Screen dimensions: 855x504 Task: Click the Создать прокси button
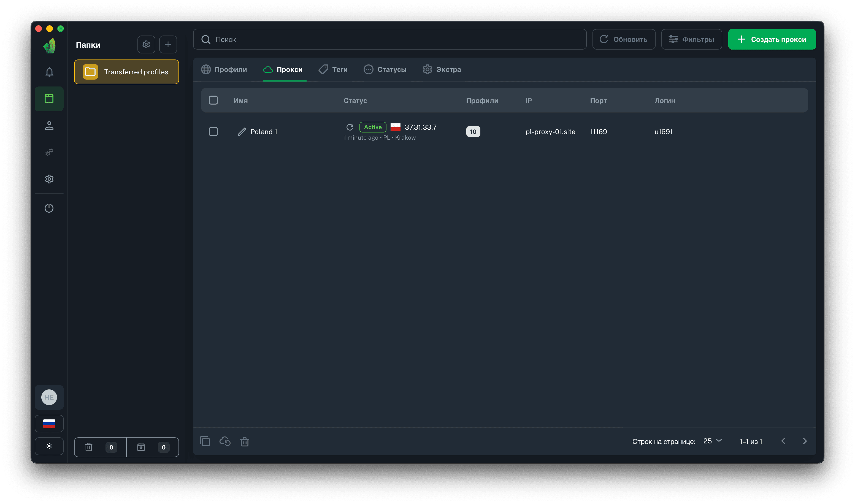tap(772, 39)
